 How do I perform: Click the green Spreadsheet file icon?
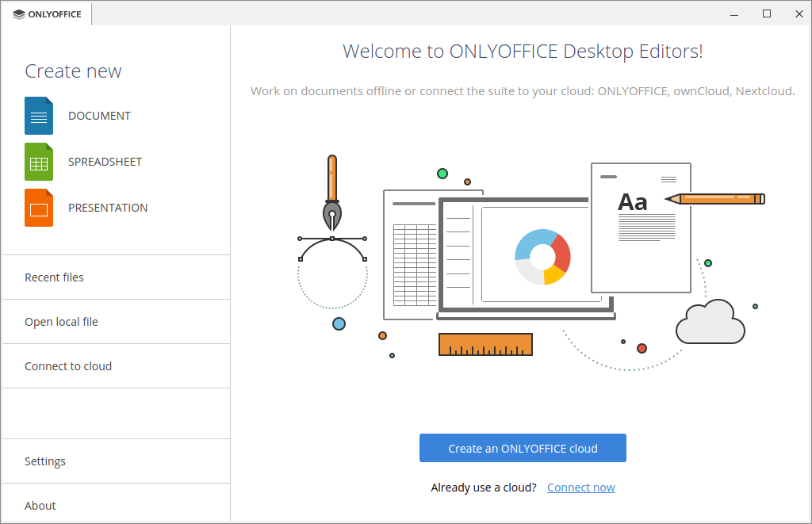[x=39, y=162]
